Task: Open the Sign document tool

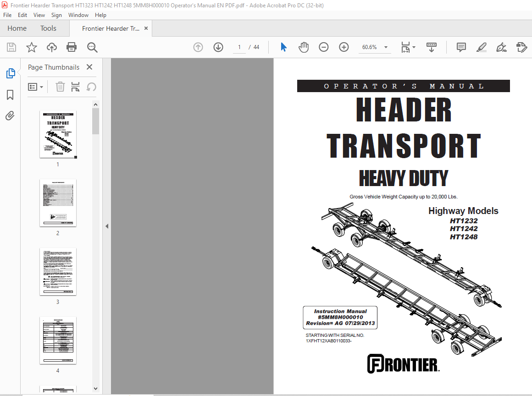Action: click(501, 47)
